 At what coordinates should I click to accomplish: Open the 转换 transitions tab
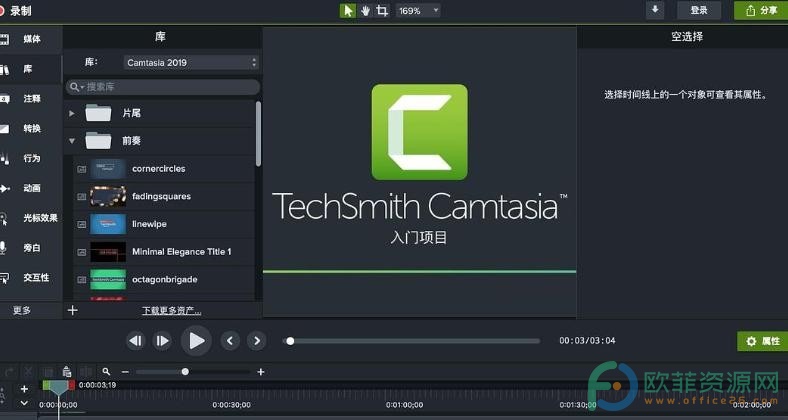(31, 129)
